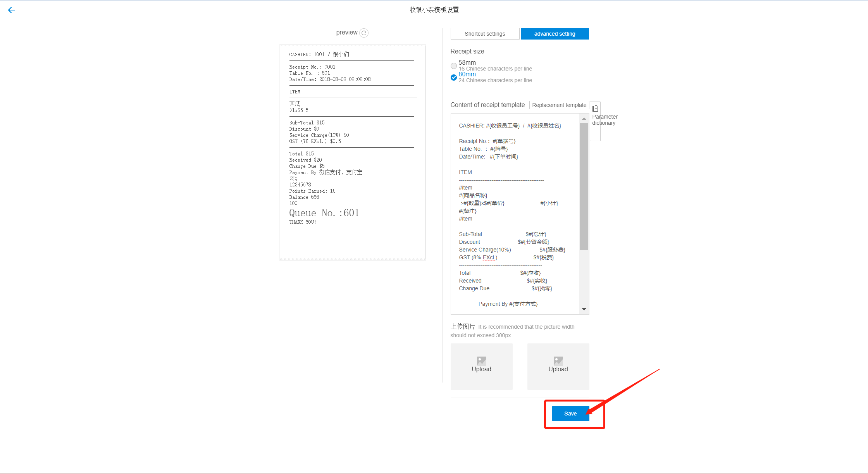The image size is (868, 474).
Task: Save the receipt template
Action: (570, 414)
